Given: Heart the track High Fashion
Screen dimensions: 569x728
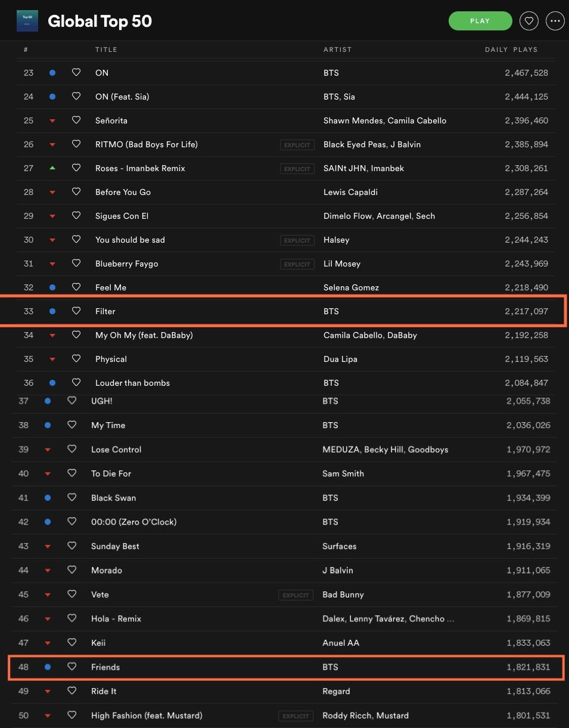Looking at the screenshot, I should [x=72, y=715].
